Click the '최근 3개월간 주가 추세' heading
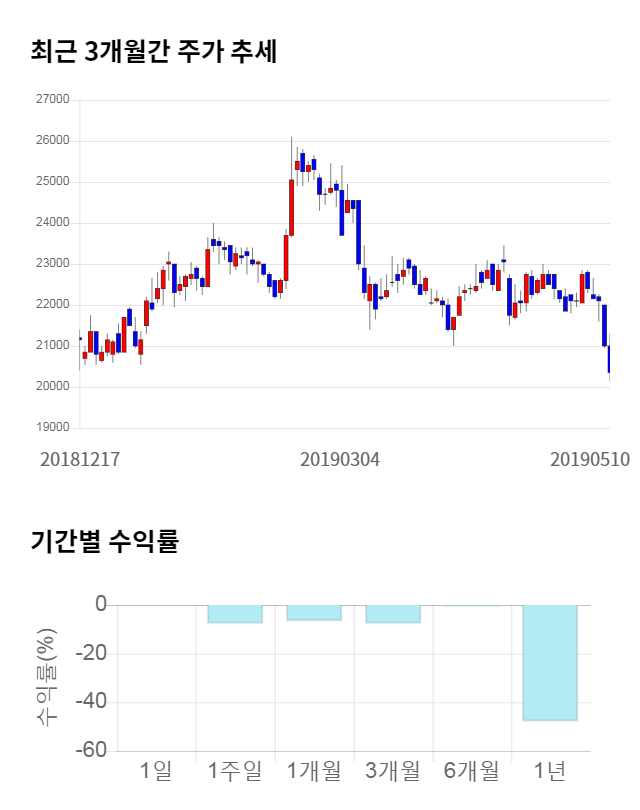This screenshot has width=640, height=810. [x=153, y=51]
